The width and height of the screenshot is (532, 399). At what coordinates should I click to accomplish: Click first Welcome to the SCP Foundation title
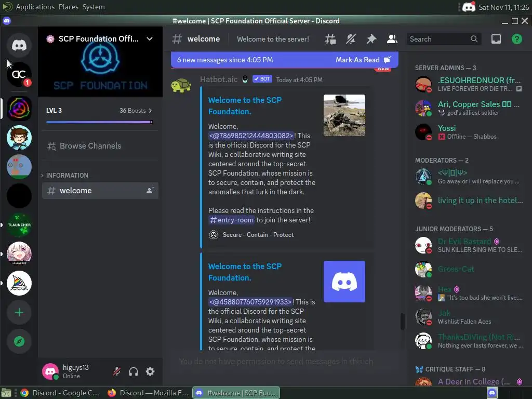pos(245,106)
